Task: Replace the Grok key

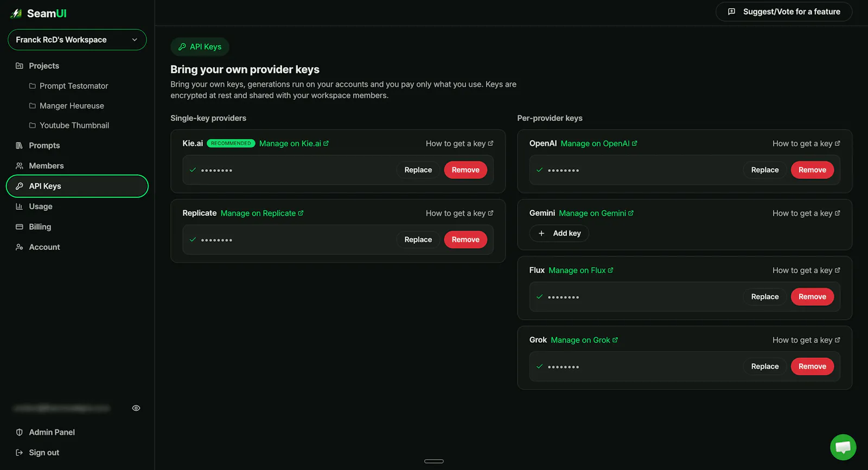Action: coord(765,366)
